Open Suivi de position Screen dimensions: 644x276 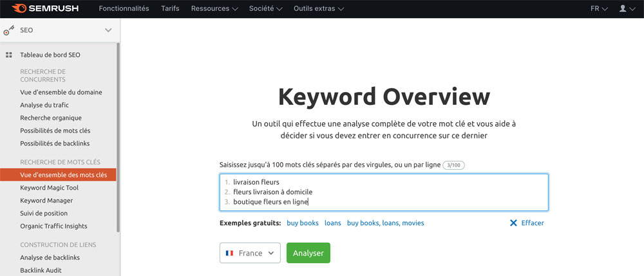coord(44,213)
